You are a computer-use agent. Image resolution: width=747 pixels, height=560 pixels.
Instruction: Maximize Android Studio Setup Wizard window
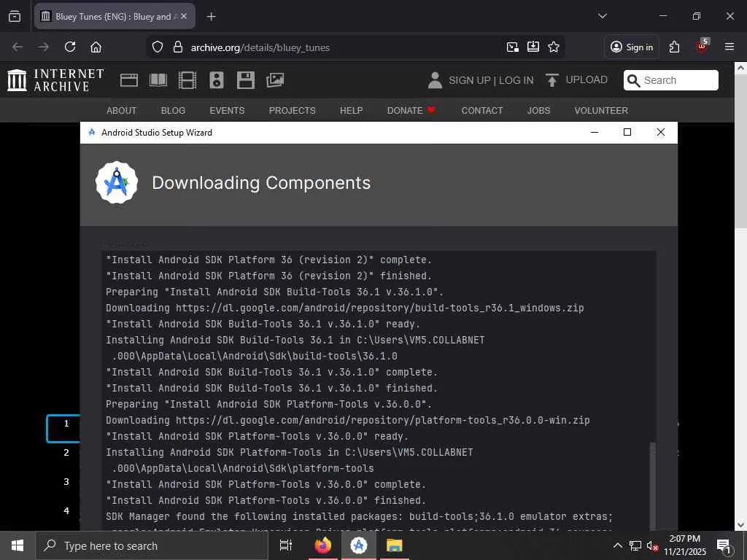[627, 133]
